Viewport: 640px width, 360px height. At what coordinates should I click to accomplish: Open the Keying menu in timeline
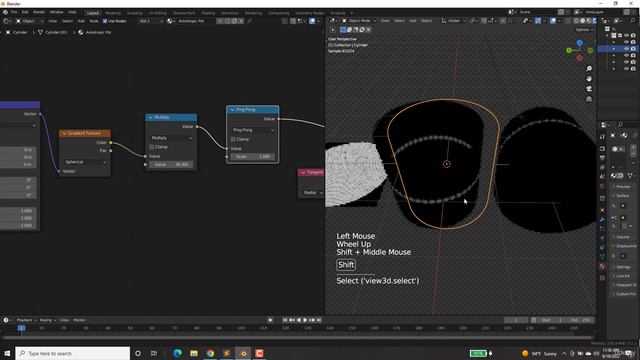(47, 320)
